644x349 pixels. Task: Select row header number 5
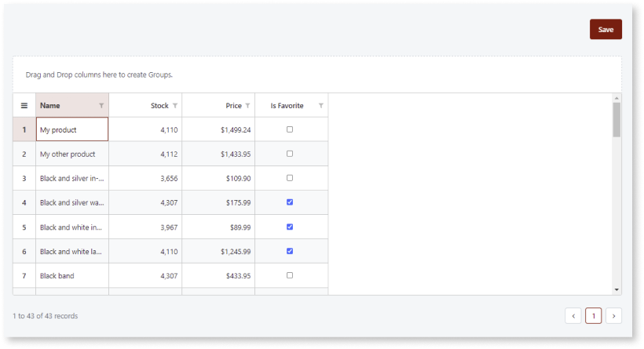click(x=24, y=227)
